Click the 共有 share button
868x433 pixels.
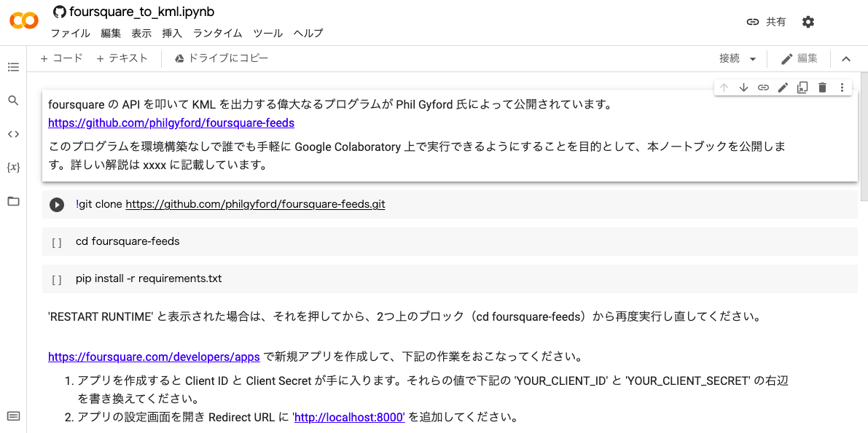tap(766, 22)
